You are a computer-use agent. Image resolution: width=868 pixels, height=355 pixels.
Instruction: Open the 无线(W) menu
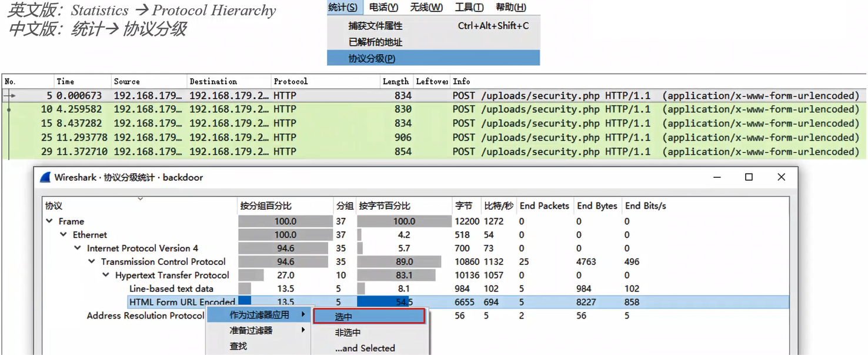point(426,8)
